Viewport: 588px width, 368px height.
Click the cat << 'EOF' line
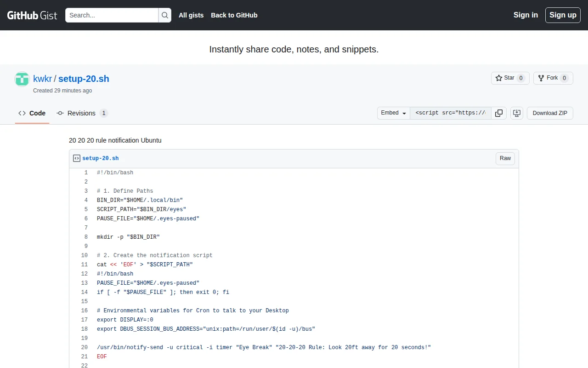point(145,264)
